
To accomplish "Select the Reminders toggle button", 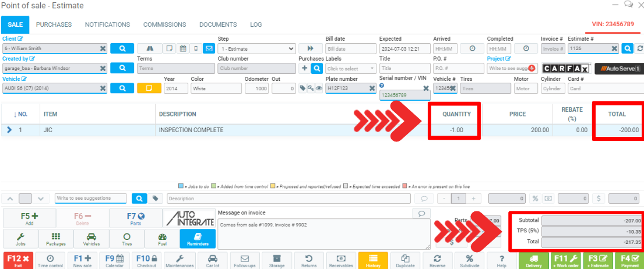I will (x=197, y=239).
